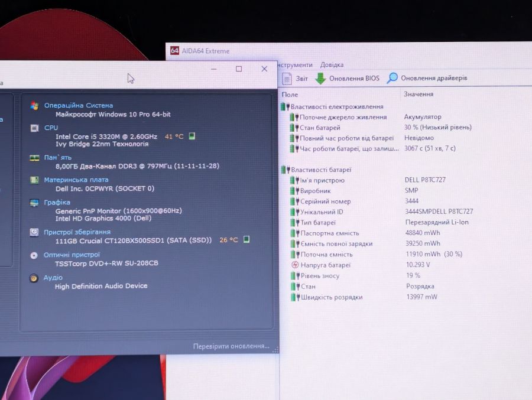Select the value Акумулятор
Screen dimensions: 532x400
tap(423, 117)
